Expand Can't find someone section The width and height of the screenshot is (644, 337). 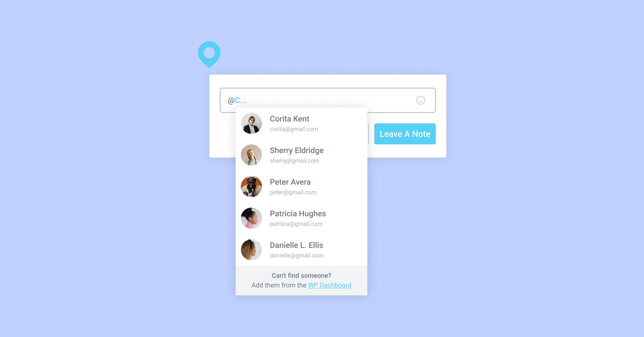(301, 281)
